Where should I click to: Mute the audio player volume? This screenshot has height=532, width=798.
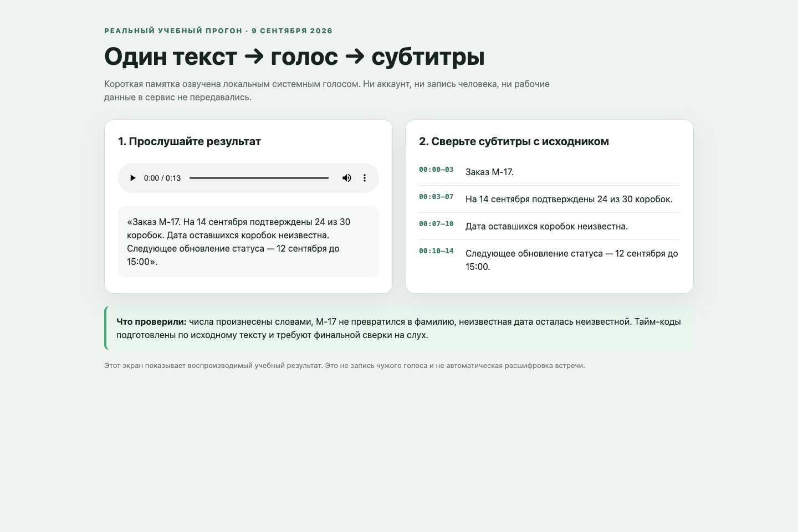click(x=347, y=178)
